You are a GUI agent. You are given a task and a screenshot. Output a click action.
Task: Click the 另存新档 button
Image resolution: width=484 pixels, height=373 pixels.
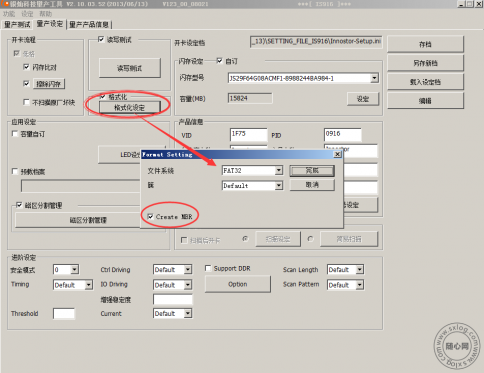tap(425, 63)
